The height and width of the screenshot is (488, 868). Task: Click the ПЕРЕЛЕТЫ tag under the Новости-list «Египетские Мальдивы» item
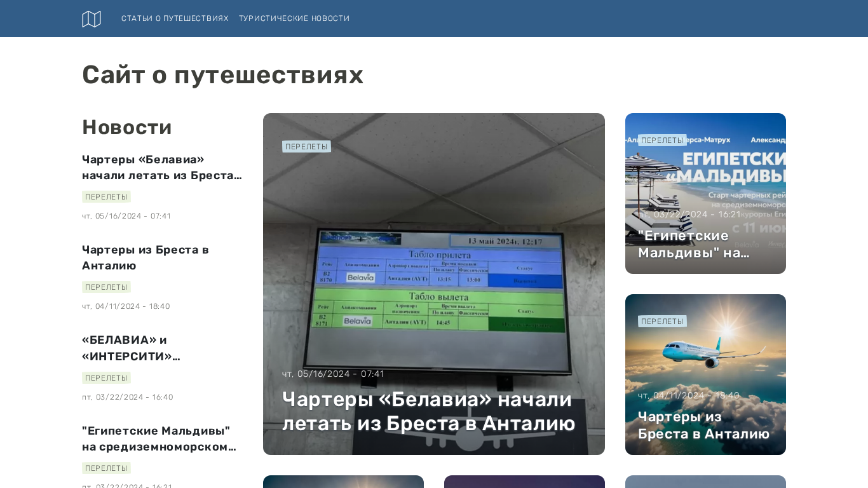tap(106, 468)
